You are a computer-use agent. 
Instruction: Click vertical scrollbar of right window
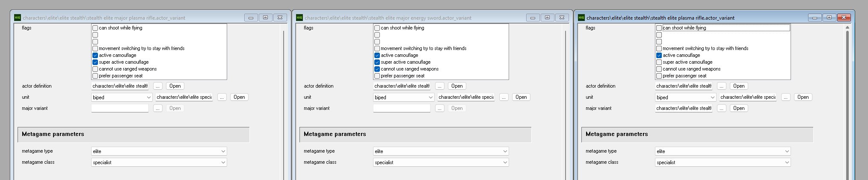pyautogui.click(x=847, y=103)
